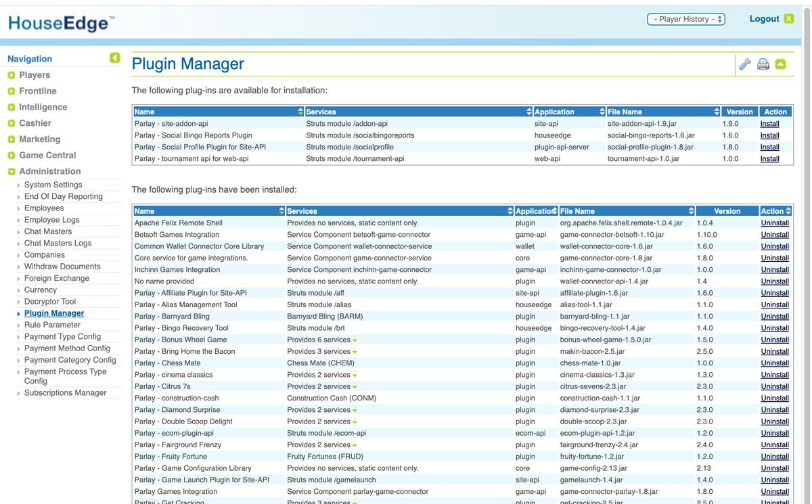This screenshot has height=504, width=812.
Task: Install tournament api for web-api
Action: click(x=770, y=159)
